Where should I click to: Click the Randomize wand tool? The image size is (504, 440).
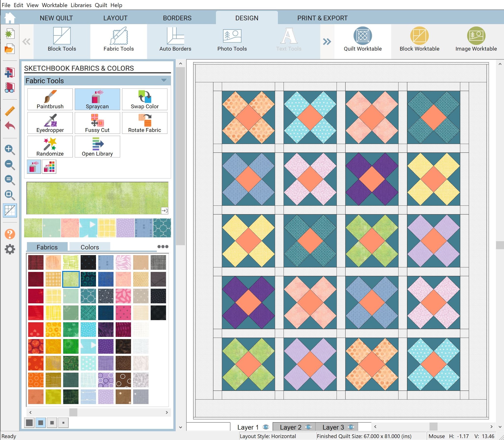pos(50,146)
